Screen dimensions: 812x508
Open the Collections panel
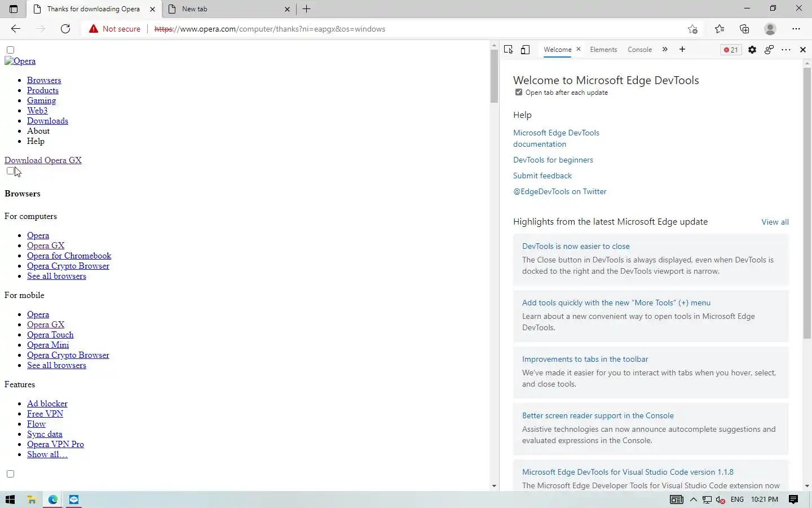coord(744,29)
